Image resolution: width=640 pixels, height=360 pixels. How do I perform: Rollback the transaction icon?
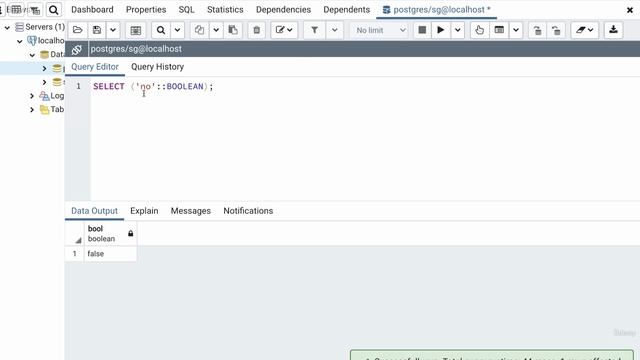(x=556, y=30)
